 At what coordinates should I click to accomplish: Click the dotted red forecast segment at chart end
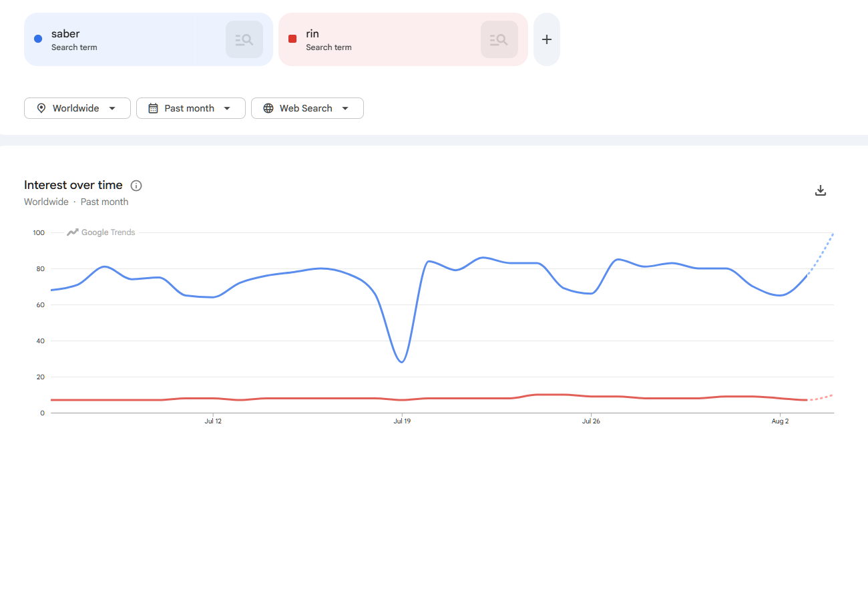(821, 397)
